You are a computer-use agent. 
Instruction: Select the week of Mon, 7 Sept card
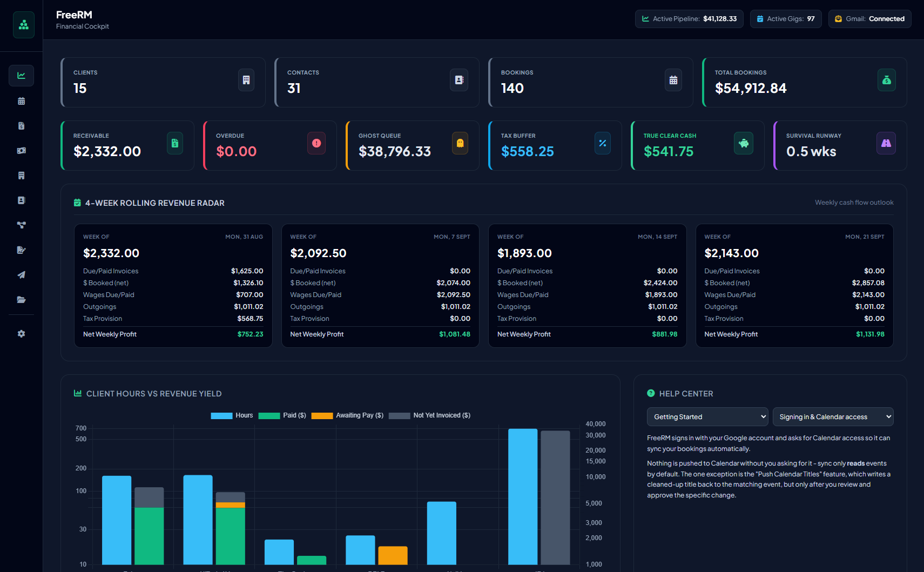(380, 286)
